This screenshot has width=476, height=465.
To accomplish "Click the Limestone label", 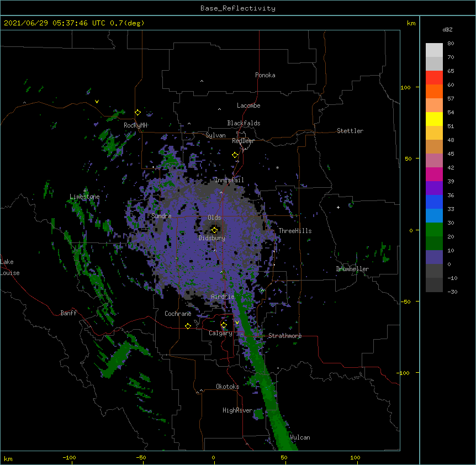I will pyautogui.click(x=84, y=197).
